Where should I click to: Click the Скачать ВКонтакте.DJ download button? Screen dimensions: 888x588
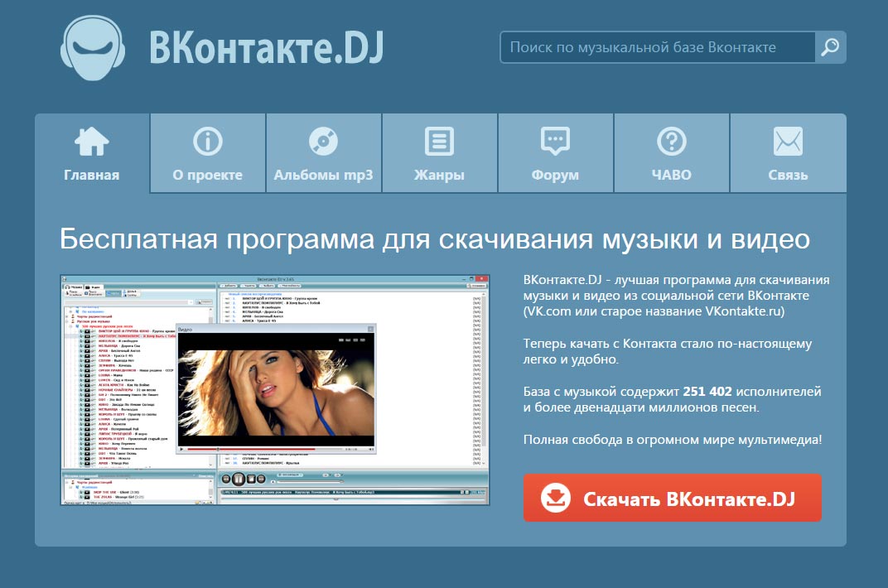673,498
